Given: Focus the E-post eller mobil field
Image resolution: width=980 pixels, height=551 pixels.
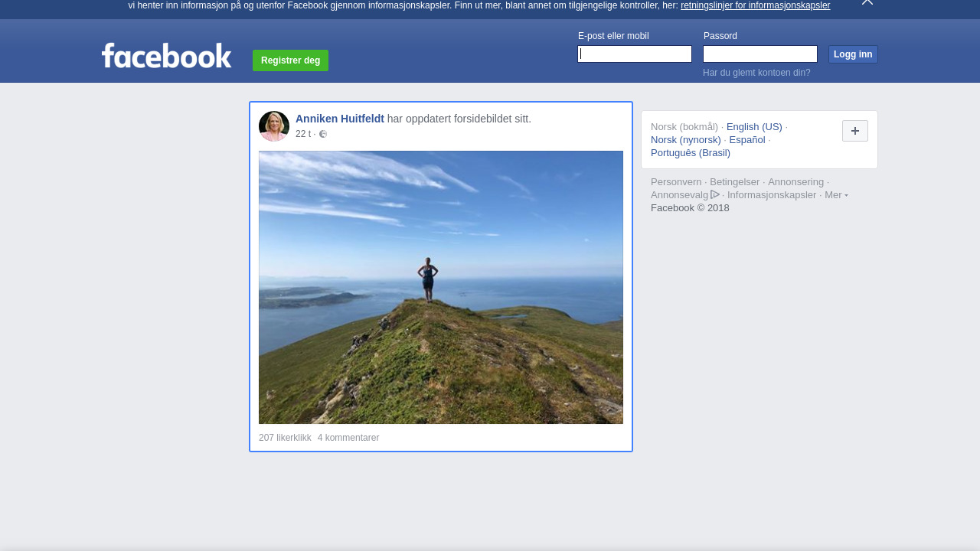Looking at the screenshot, I should tap(635, 54).
